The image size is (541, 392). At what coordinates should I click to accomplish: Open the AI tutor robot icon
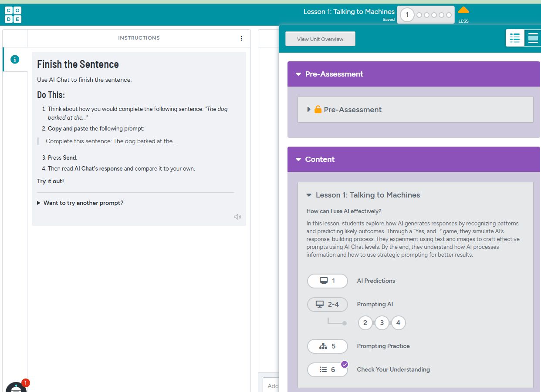[16, 387]
